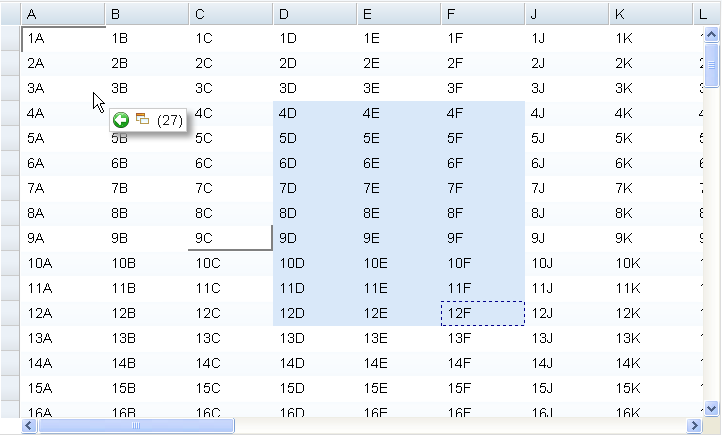Image resolution: width=722 pixels, height=438 pixels.
Task: Select the highlighted cell 4D
Action: point(313,113)
